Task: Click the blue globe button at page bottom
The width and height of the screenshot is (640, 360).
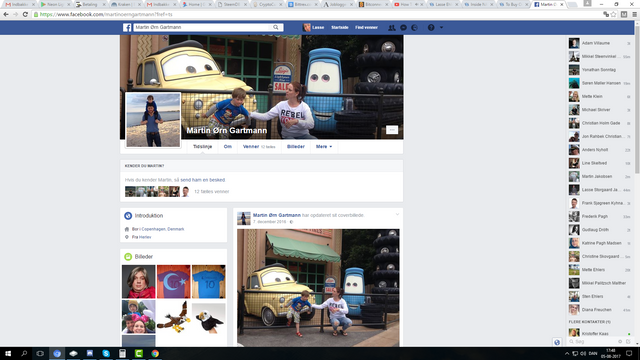Action: 557,342
